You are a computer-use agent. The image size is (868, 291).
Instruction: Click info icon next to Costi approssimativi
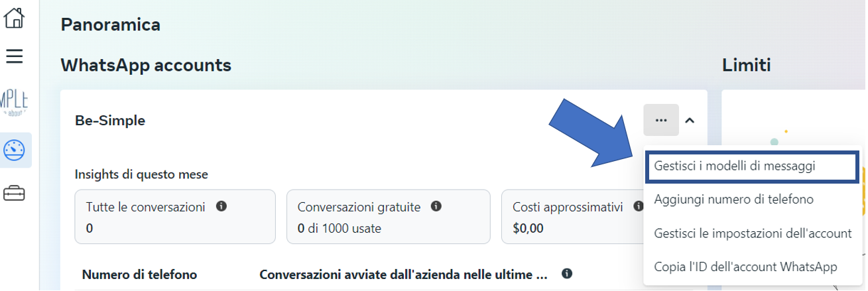click(x=637, y=206)
